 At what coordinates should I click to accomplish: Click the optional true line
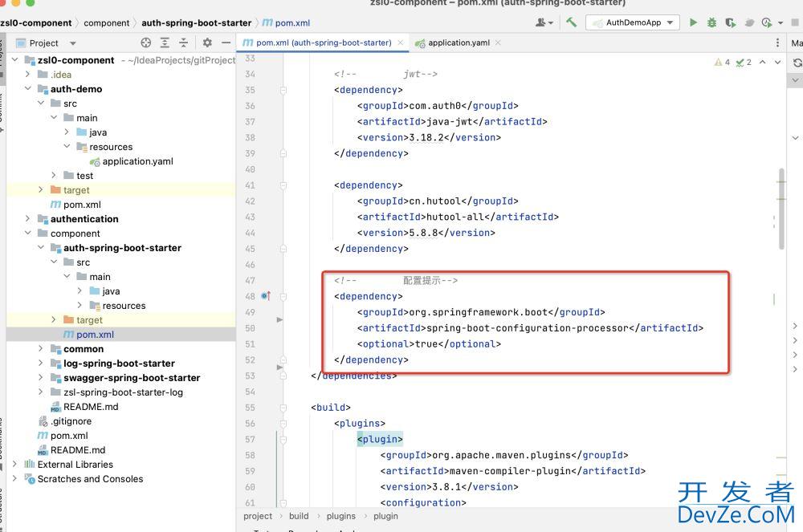click(x=429, y=343)
